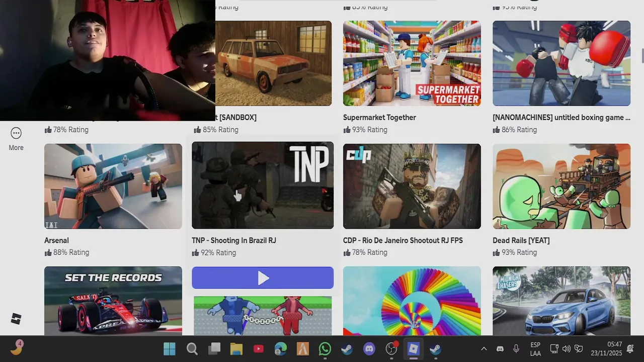Open the Windows Start menu
The width and height of the screenshot is (644, 362).
tap(170, 348)
